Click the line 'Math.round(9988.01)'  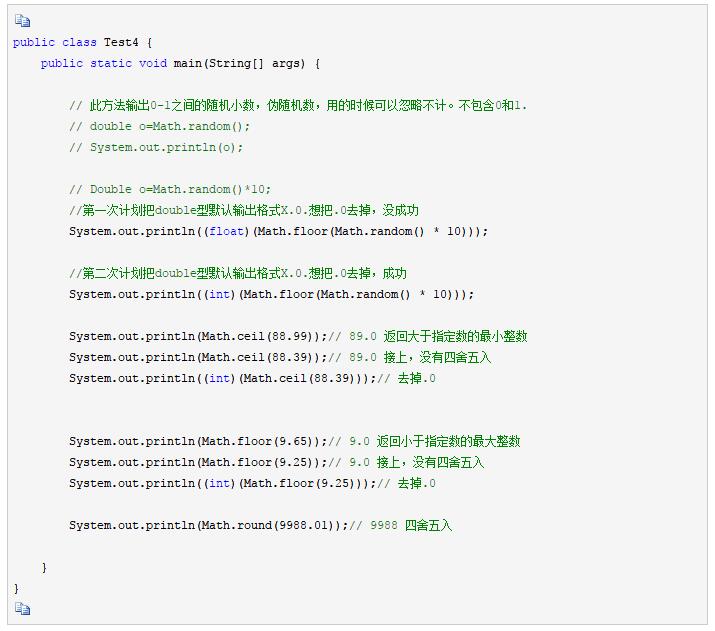click(x=261, y=525)
